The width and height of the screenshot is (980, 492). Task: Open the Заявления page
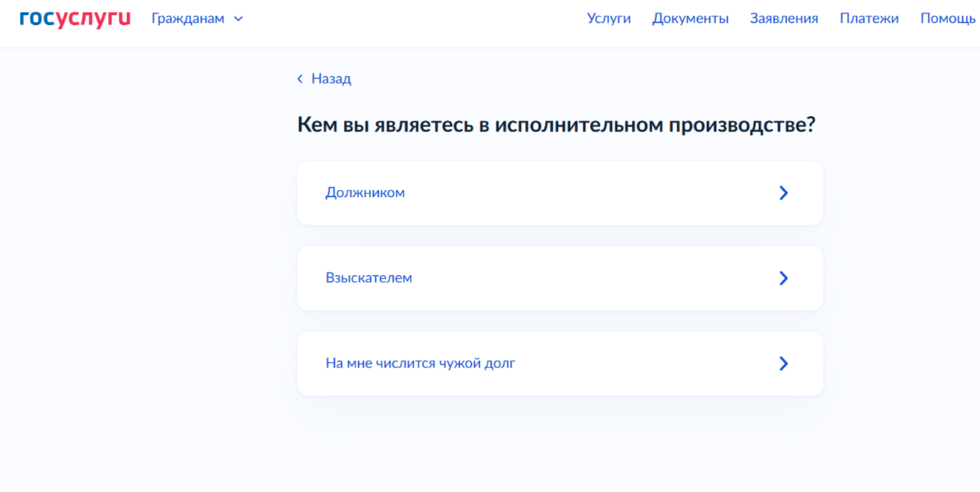(x=784, y=19)
